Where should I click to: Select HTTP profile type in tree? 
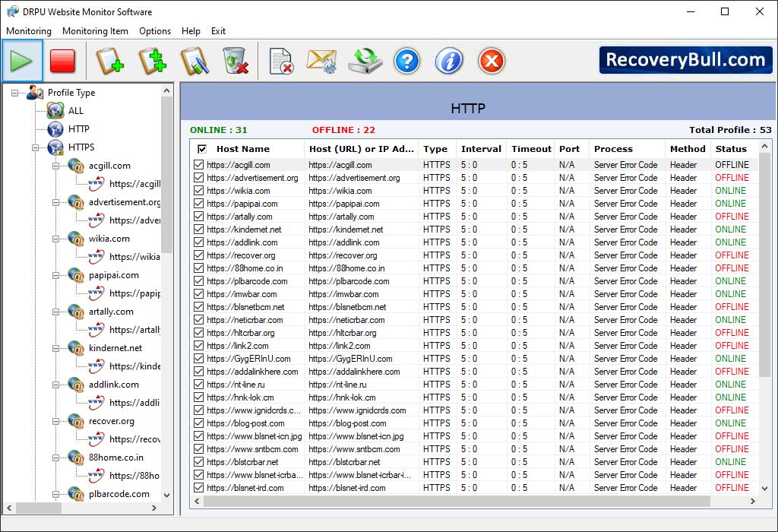coord(78,129)
